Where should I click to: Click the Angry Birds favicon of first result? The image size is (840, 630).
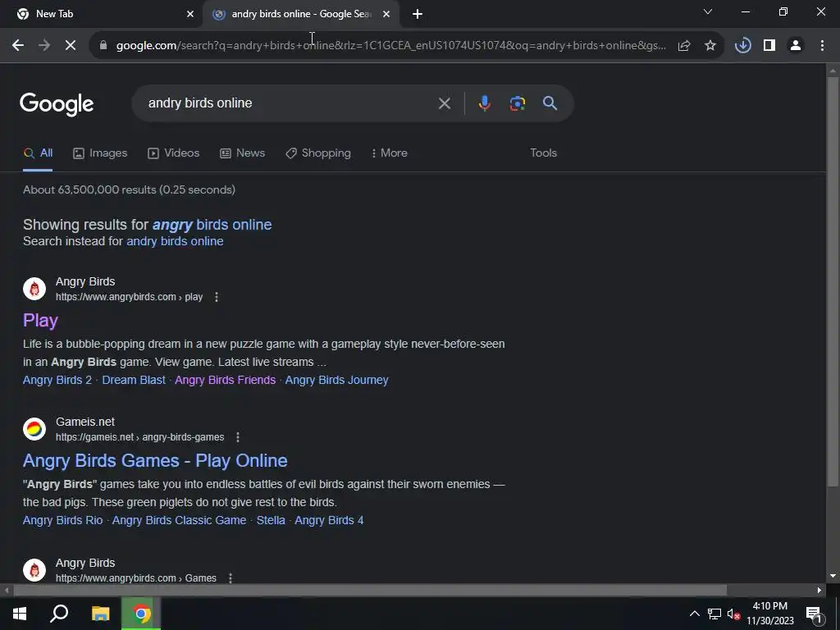click(34, 289)
